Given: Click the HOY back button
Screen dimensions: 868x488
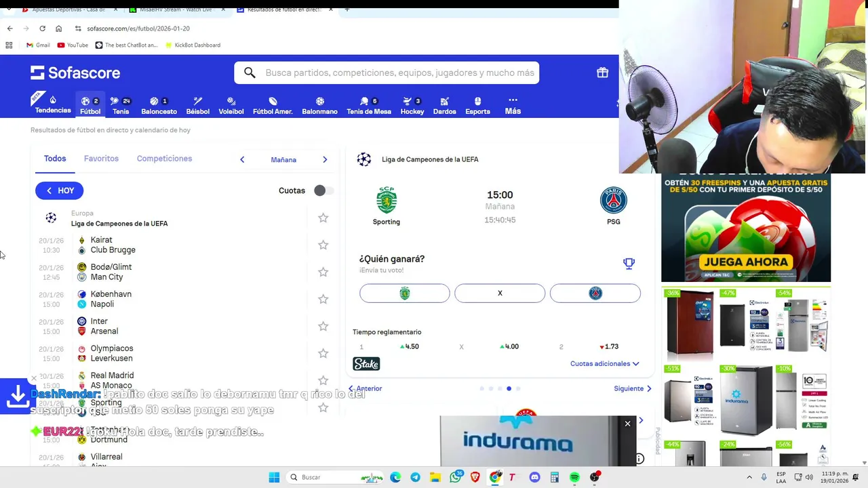Looking at the screenshot, I should [x=60, y=190].
